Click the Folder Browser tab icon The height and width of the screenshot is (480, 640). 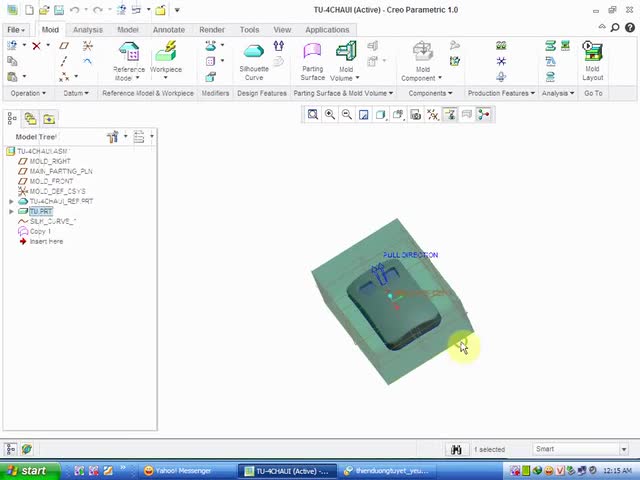tap(31, 119)
